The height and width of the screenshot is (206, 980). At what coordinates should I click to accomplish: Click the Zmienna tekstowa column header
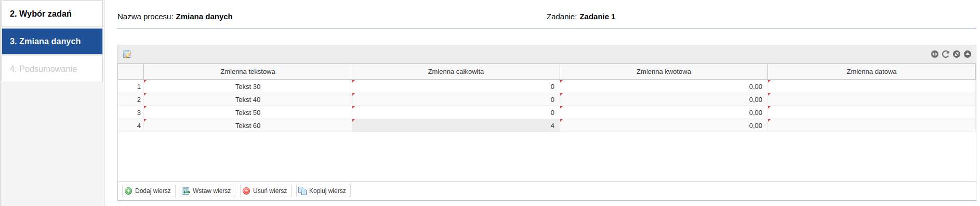(x=248, y=72)
